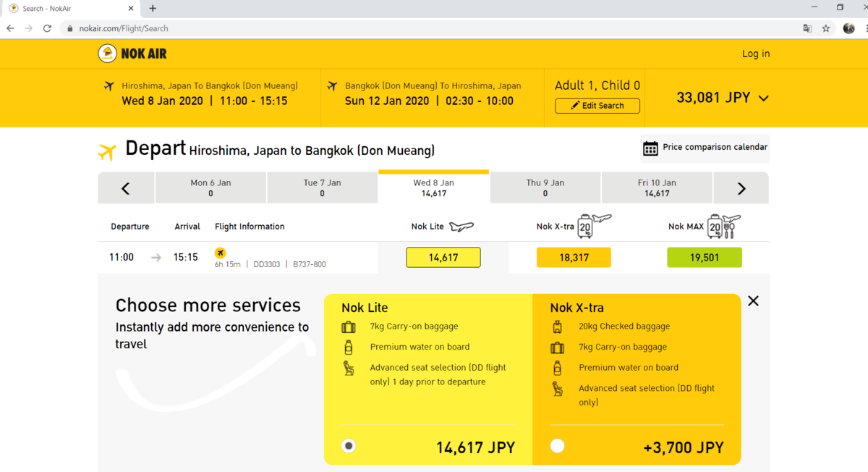The image size is (868, 472).
Task: Click the Departure column header
Action: [130, 227]
